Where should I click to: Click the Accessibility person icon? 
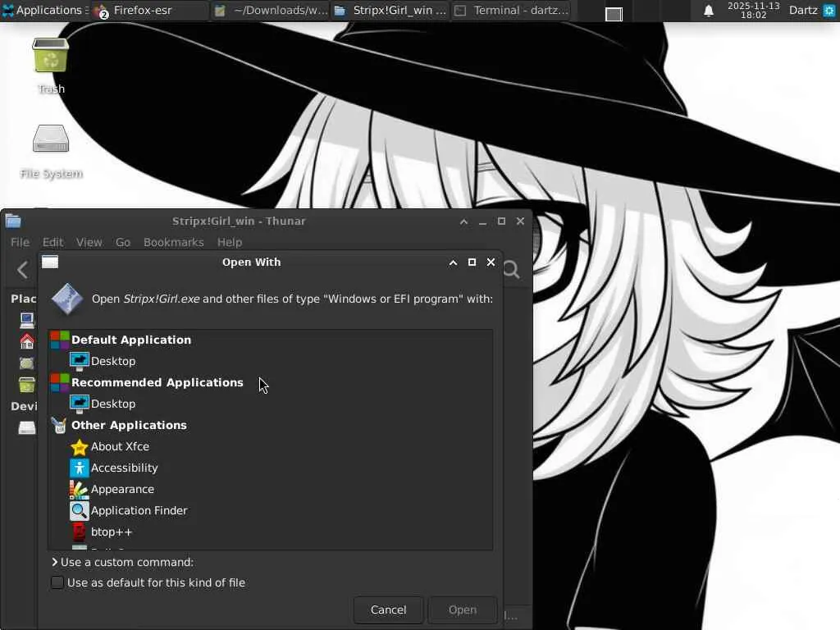80,468
